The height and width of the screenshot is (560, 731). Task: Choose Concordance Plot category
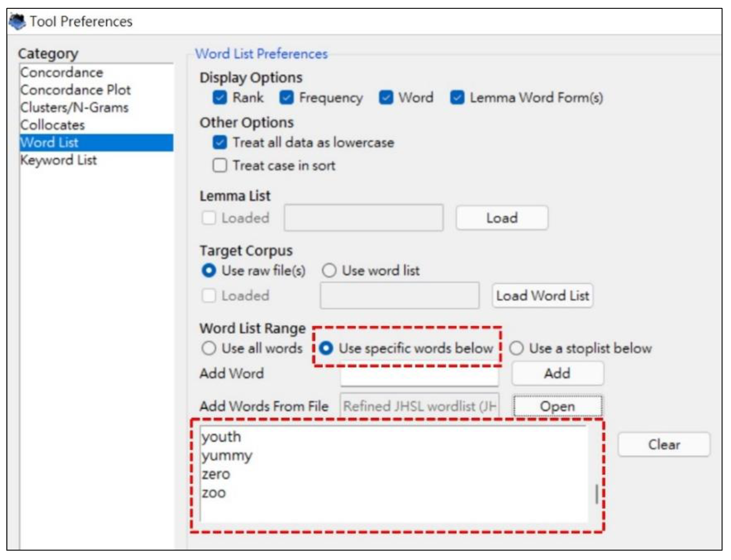pos(75,90)
